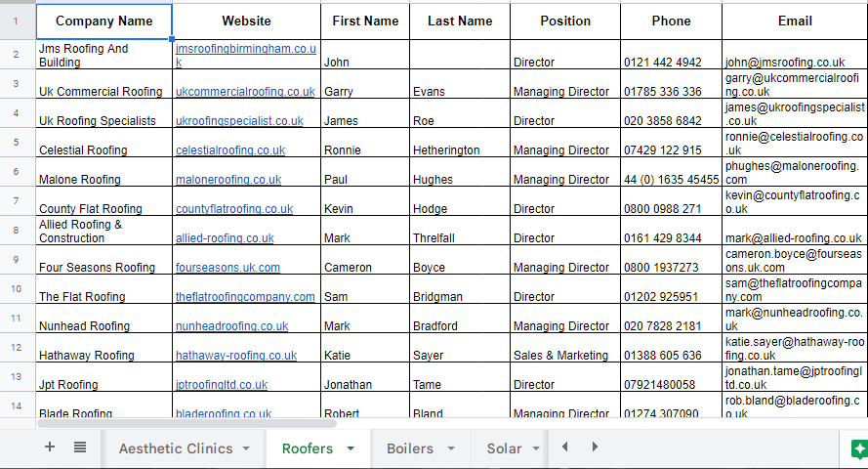Select row header number 7
Viewport: 868px width, 469px height.
pos(16,201)
